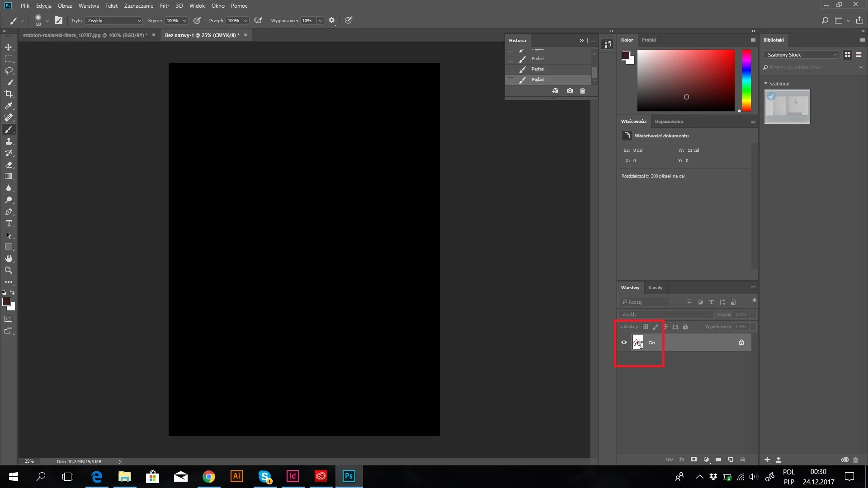Toggle the history state checkbox beside last Pędzel
The height and width of the screenshot is (488, 868).
(511, 80)
